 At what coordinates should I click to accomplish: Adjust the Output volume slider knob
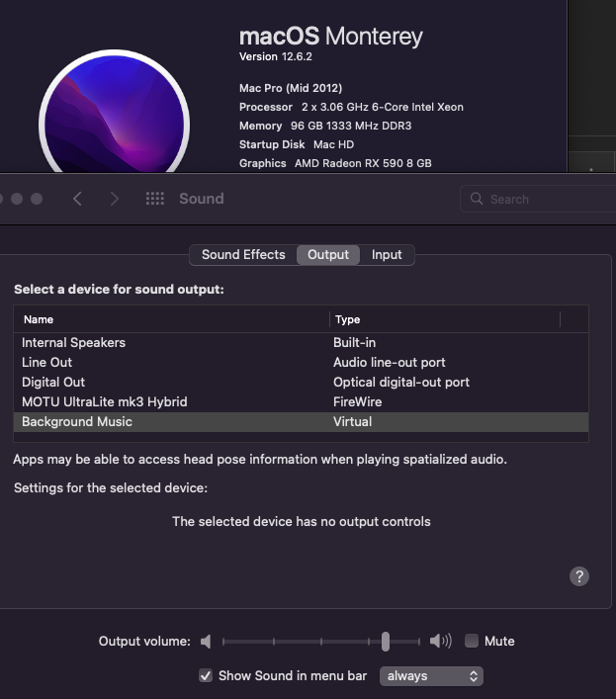pyautogui.click(x=385, y=642)
